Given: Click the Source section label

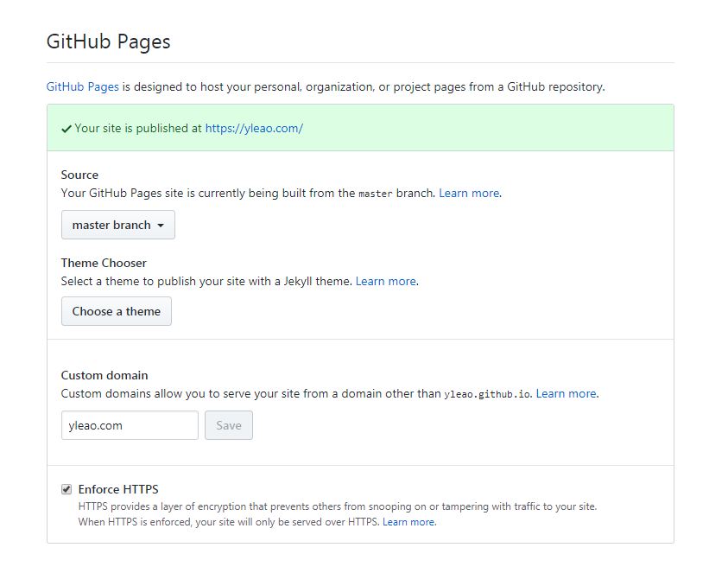Looking at the screenshot, I should (x=79, y=175).
